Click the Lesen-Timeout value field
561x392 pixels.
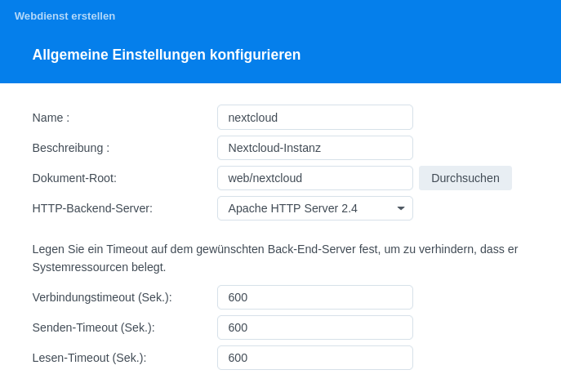click(x=315, y=358)
